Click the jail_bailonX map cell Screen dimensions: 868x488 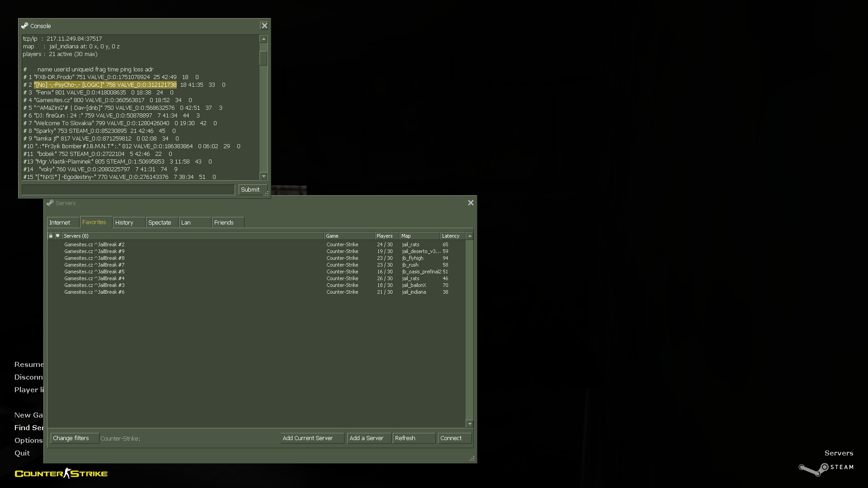pos(414,285)
